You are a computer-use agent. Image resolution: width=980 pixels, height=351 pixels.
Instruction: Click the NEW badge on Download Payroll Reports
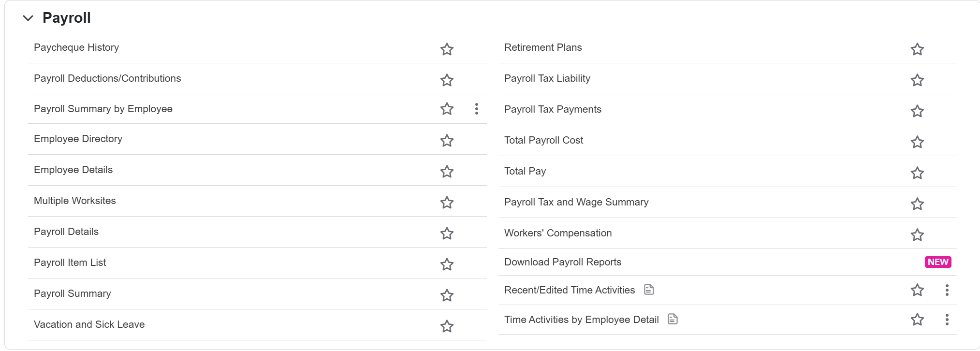[x=938, y=262]
